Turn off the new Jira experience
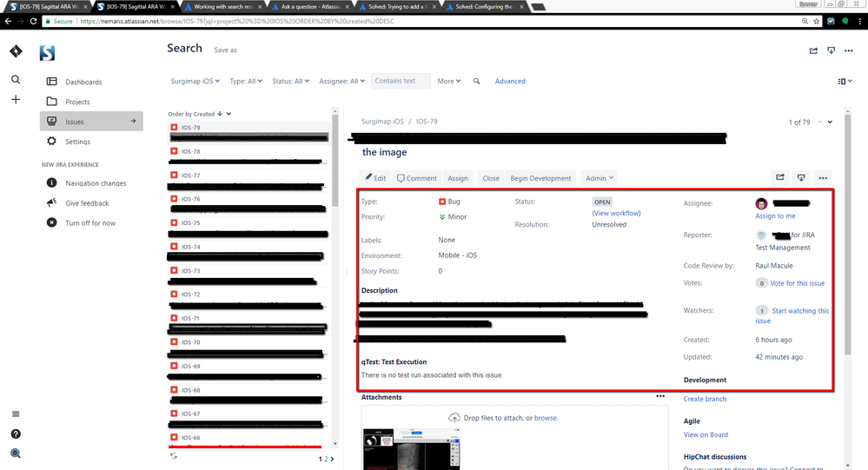Screen dimensions: 868x470 [x=91, y=223]
